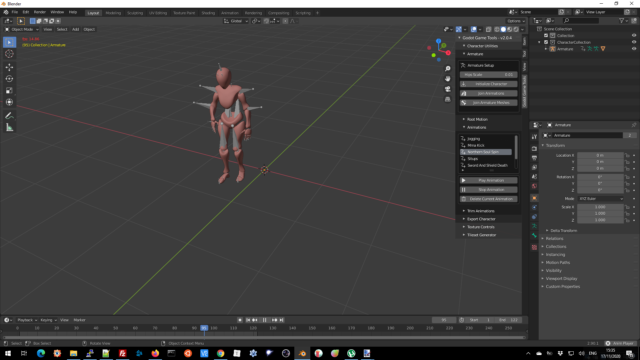This screenshot has height=360, width=640.
Task: Select the Cursor tool in the left toolbar
Action: pyautogui.click(x=9, y=54)
